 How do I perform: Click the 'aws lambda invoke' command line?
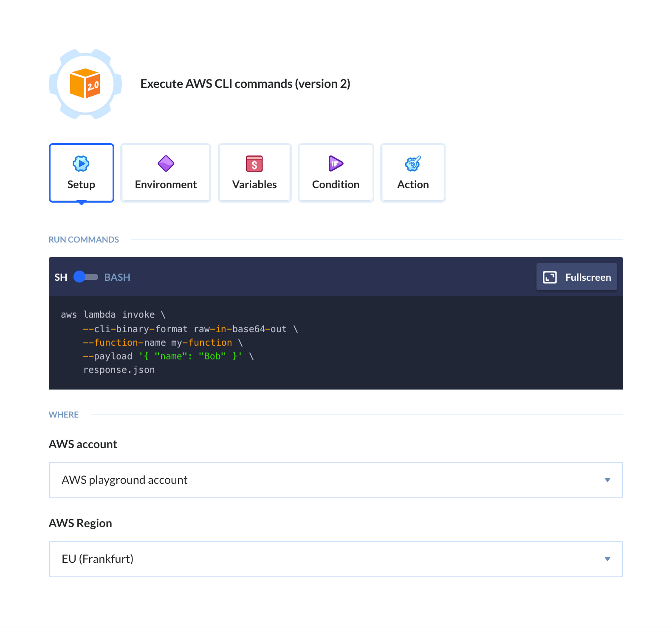coord(113,315)
